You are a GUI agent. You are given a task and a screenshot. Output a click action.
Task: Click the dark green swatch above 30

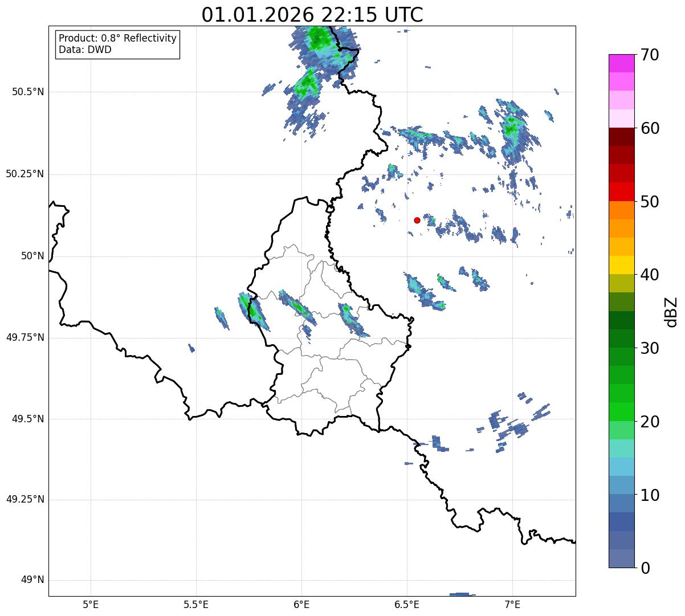click(x=622, y=338)
